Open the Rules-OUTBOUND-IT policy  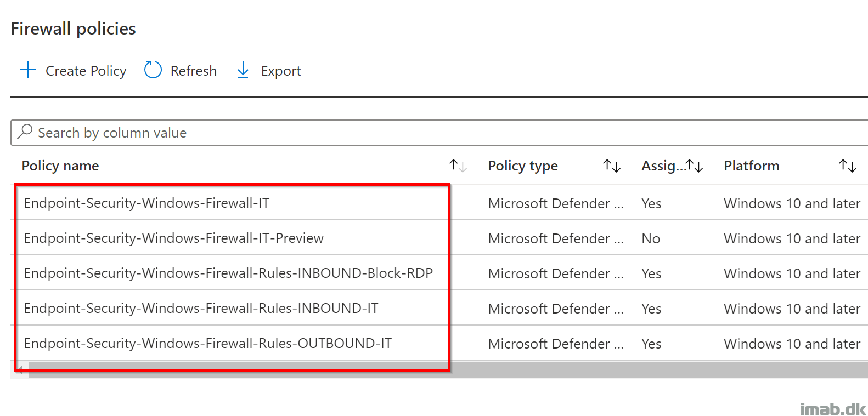click(207, 344)
